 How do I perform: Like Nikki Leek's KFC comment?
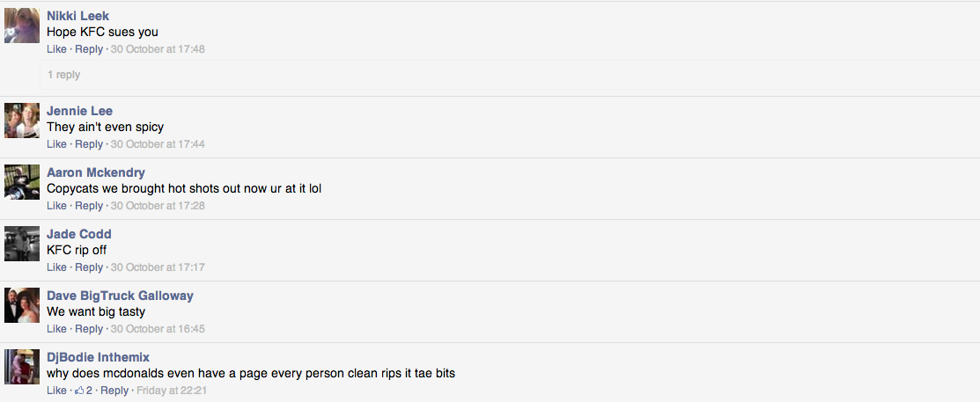tap(56, 48)
